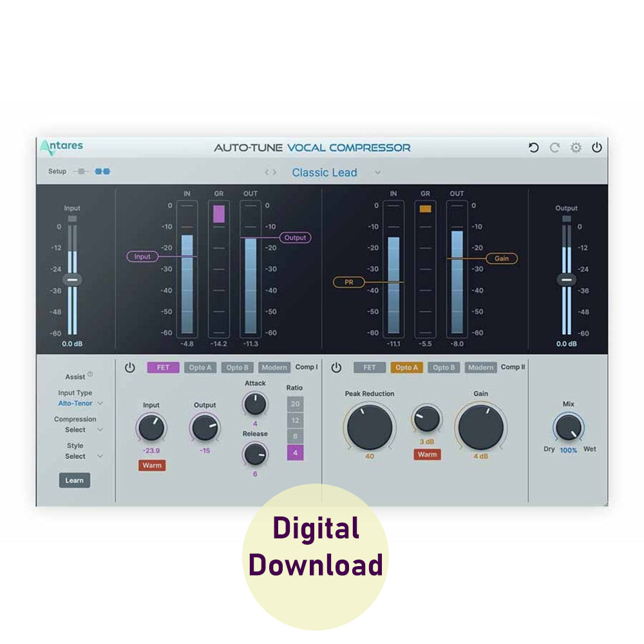The image size is (644, 644).
Task: Click the orange Gain marker
Action: coord(502,258)
